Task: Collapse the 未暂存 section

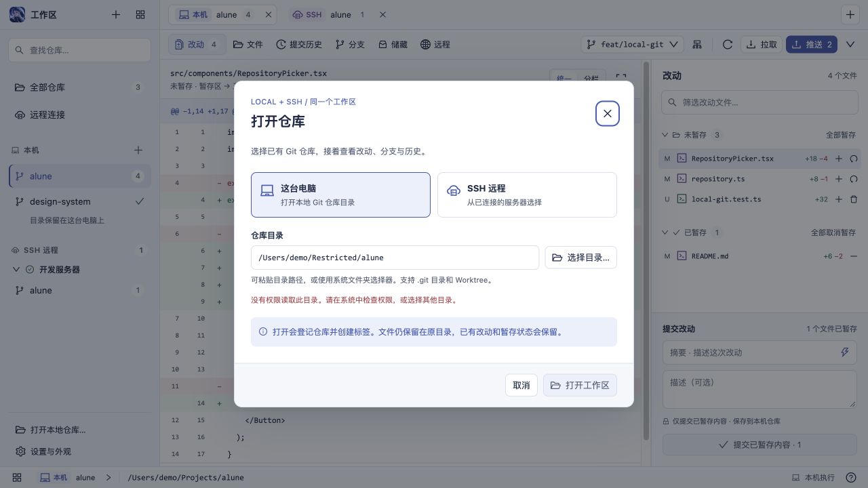Action: 665,135
